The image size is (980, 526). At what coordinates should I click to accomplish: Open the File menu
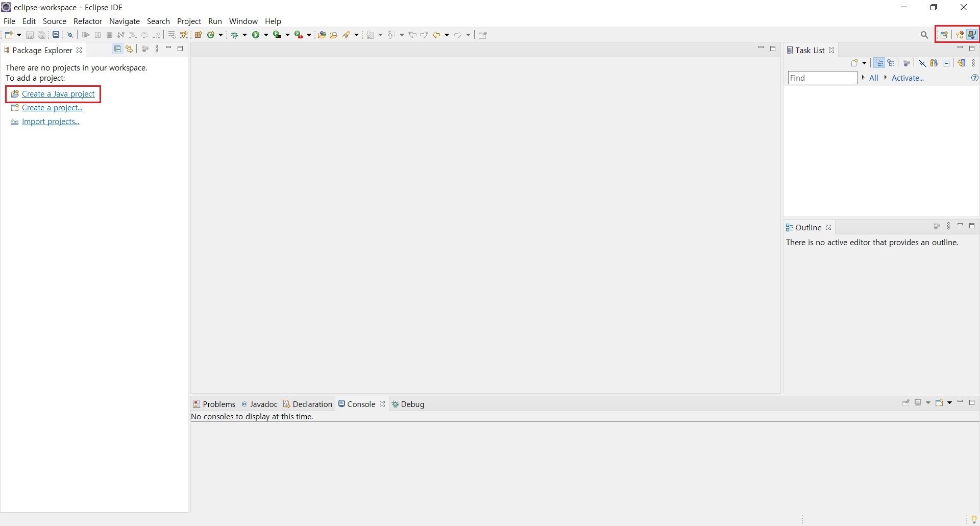point(9,21)
